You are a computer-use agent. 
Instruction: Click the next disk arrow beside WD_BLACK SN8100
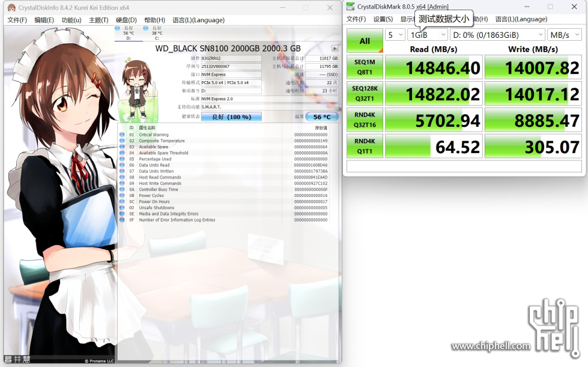coord(335,49)
